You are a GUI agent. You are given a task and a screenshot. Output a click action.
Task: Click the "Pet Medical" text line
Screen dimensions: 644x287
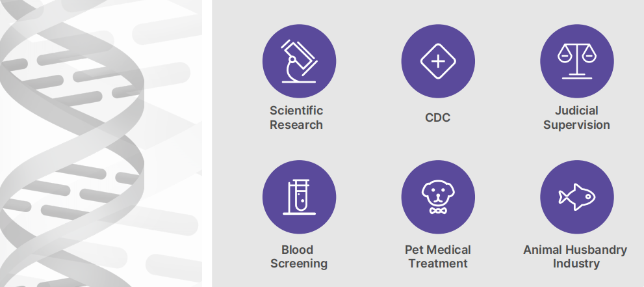(438, 250)
